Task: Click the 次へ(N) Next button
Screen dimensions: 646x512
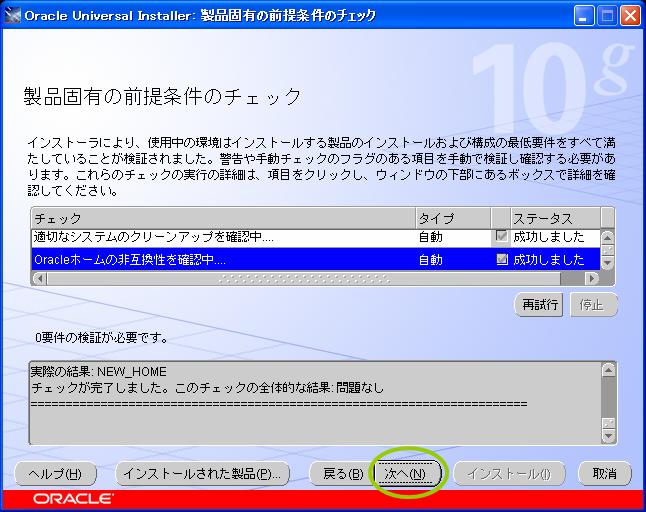Action: pyautogui.click(x=407, y=474)
